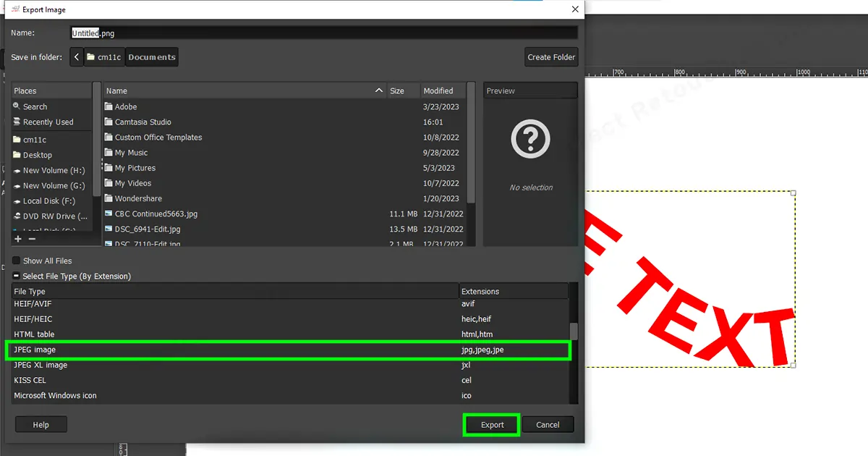Collapse Select File Type (By Extension)
868x456 pixels.
click(16, 276)
